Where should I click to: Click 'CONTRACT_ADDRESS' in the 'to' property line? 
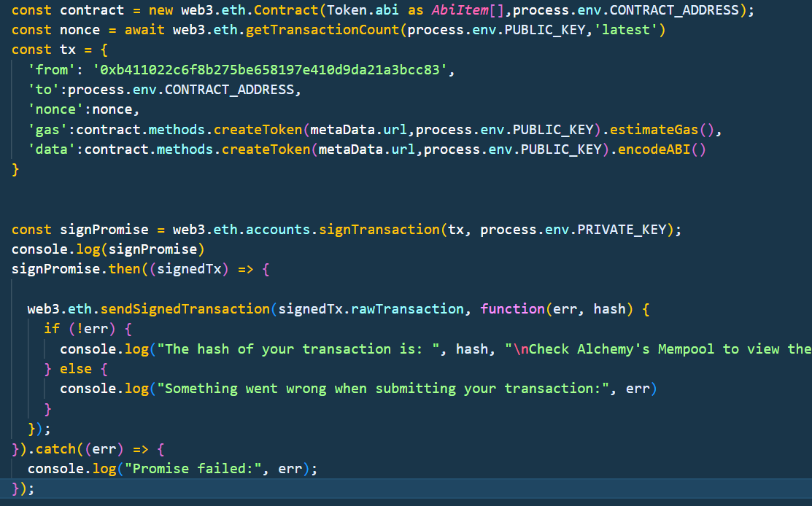coord(229,90)
